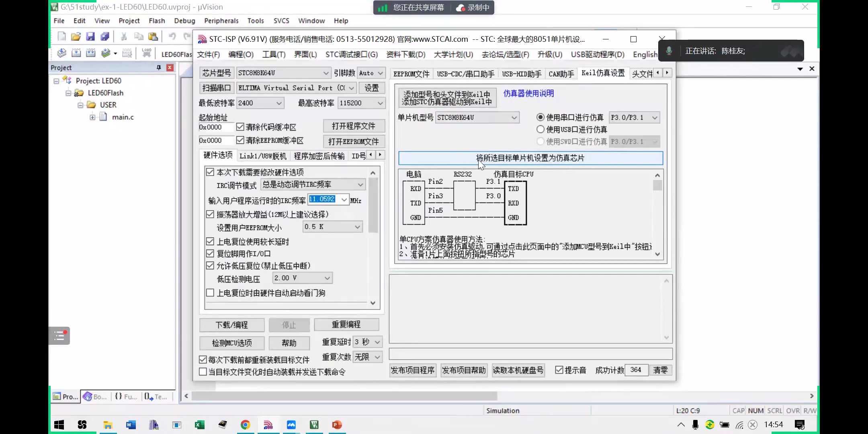Click the 检测MCU选项 button
This screenshot has height=434, width=868.
[232, 343]
